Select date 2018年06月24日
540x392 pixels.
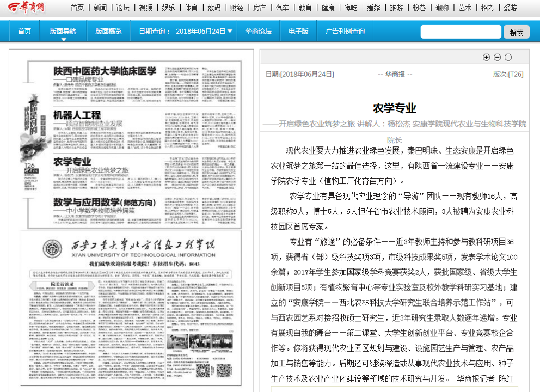[200, 32]
